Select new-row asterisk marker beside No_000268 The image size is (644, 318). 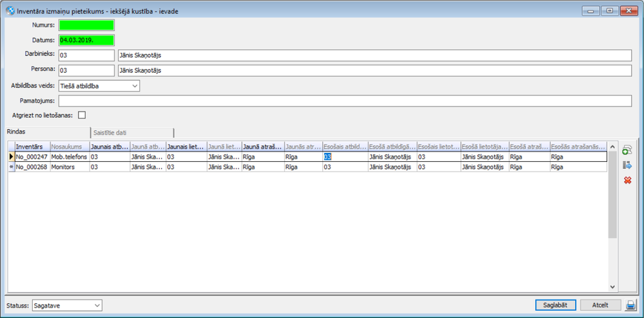(12, 167)
